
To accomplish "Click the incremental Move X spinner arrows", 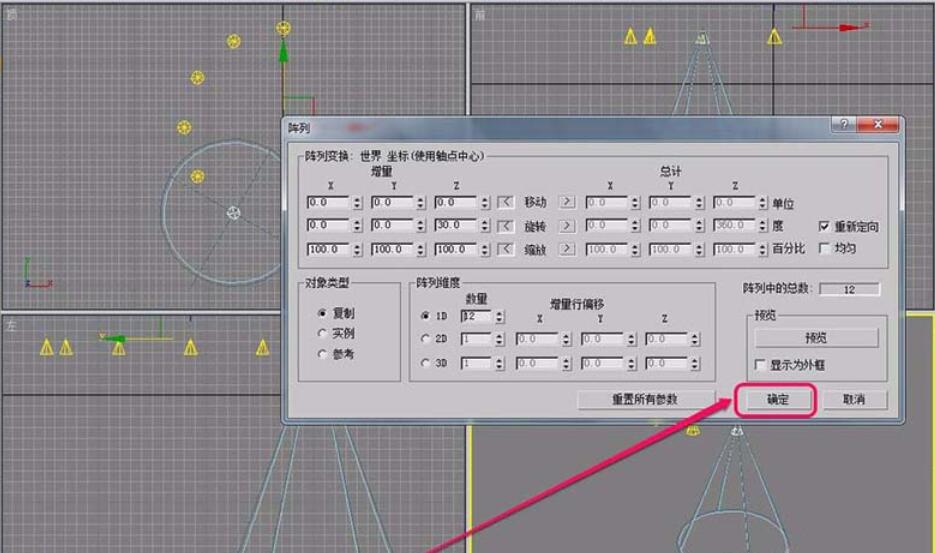I will click(357, 203).
